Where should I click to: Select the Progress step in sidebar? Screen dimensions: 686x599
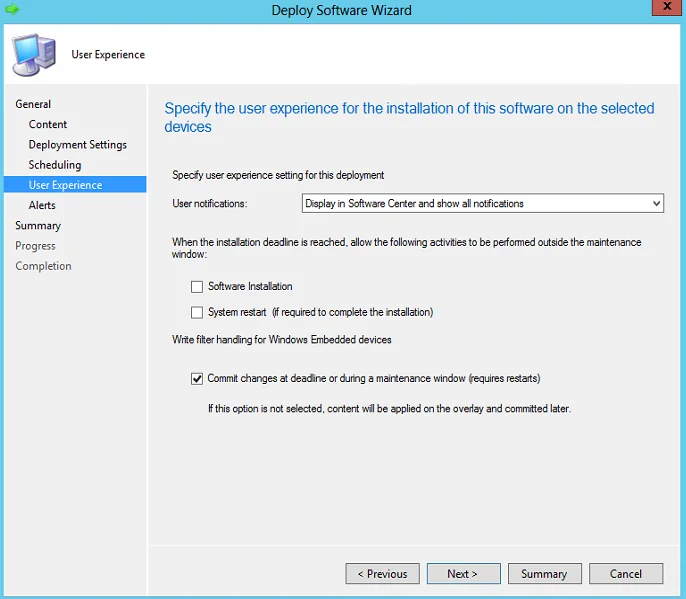click(35, 246)
